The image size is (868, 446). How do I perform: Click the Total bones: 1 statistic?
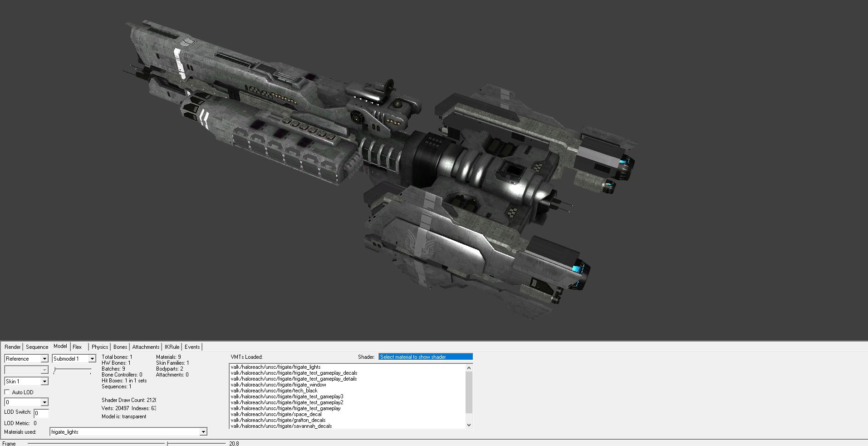point(117,357)
